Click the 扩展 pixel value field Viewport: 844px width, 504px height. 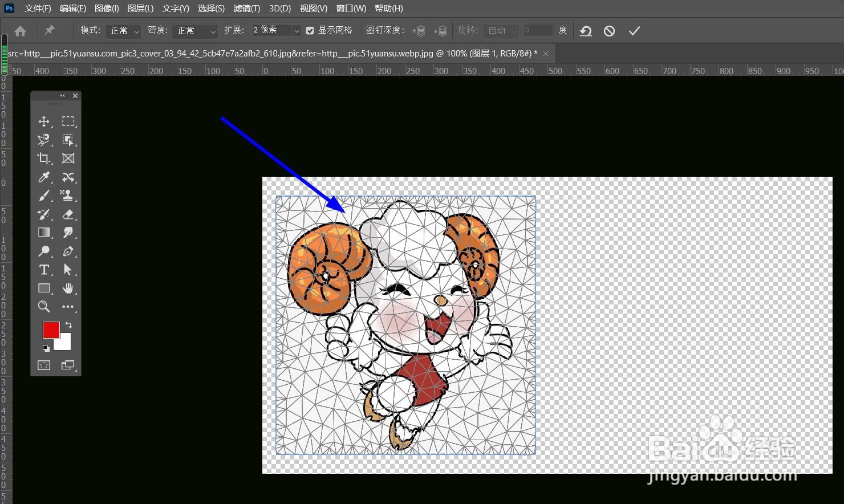tap(271, 31)
